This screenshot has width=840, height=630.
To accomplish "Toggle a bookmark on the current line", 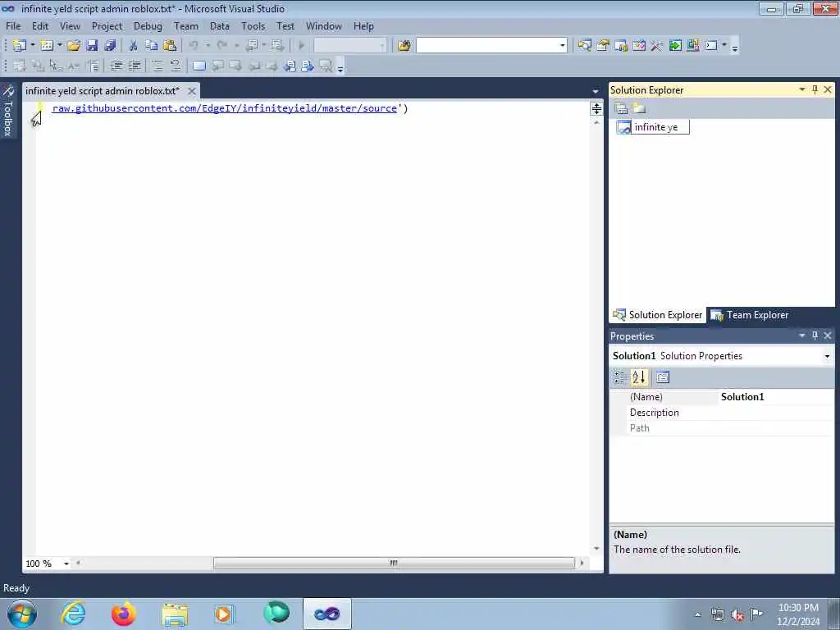I will (x=199, y=66).
